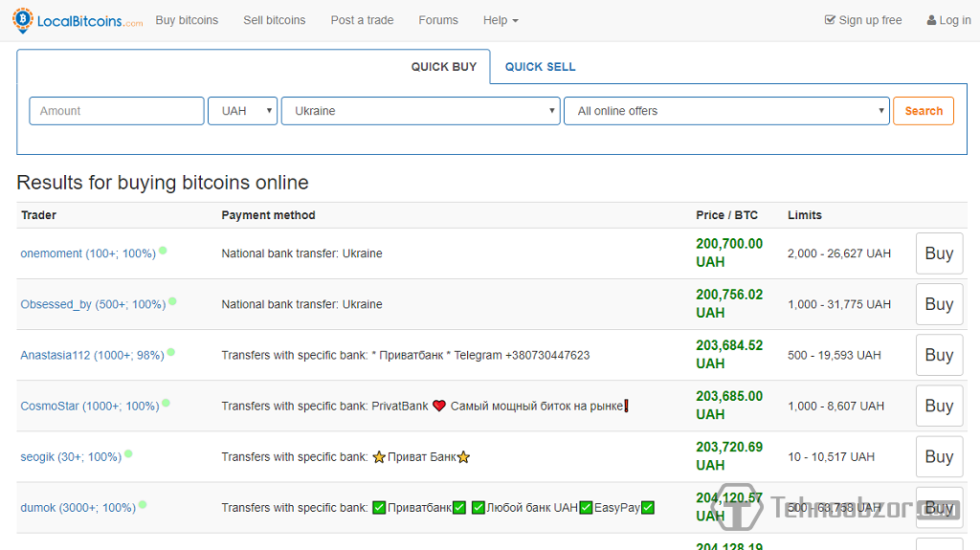Image resolution: width=980 pixels, height=550 pixels.
Task: Focus the Amount input field
Action: tap(117, 111)
